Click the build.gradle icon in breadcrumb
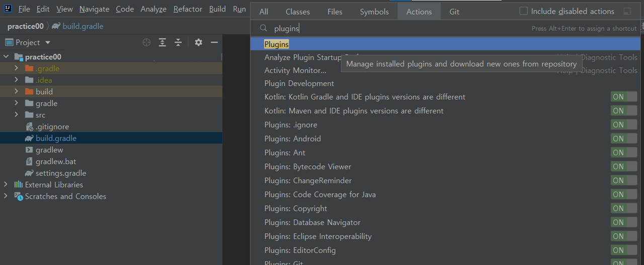Viewport: 644px width, 265px height. [x=56, y=26]
